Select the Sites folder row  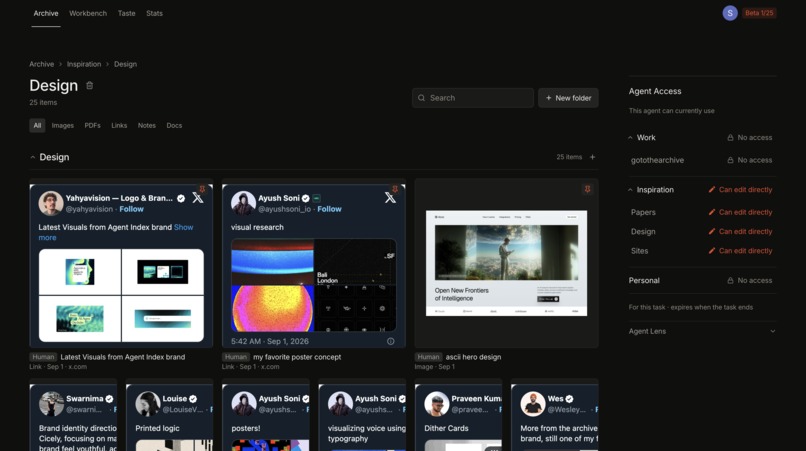(702, 250)
